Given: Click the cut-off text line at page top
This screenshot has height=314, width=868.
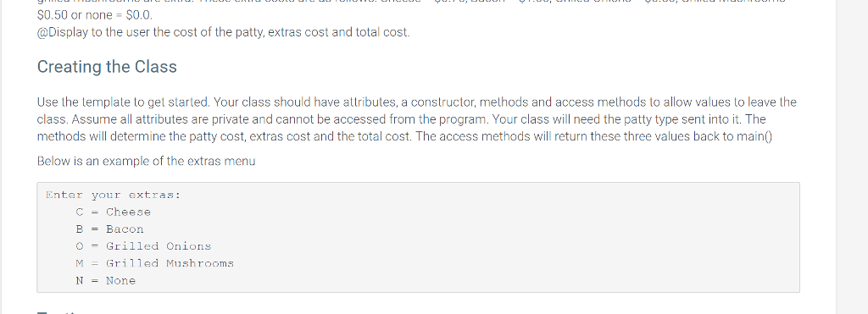Looking at the screenshot, I should pyautogui.click(x=411, y=3).
